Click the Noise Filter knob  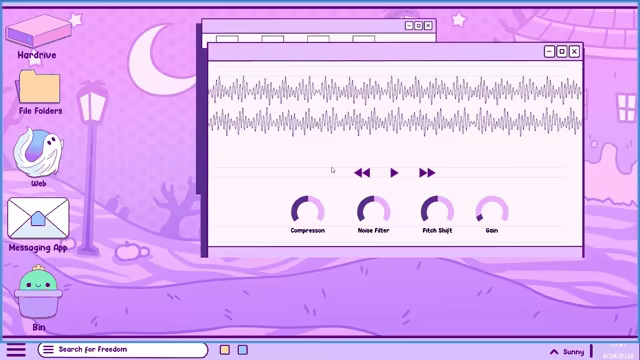tap(373, 210)
